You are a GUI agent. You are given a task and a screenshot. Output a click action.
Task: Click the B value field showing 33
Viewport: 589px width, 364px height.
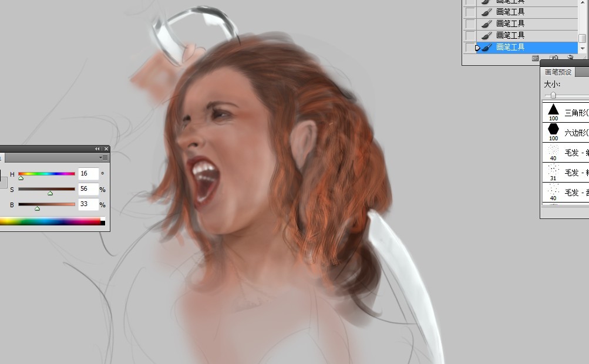[88, 204]
